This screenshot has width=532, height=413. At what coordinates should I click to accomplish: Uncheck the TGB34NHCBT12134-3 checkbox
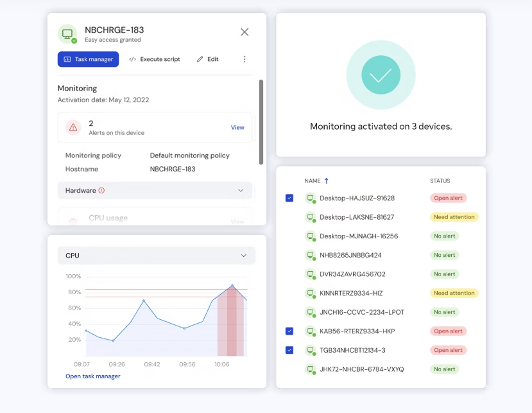[x=289, y=350]
